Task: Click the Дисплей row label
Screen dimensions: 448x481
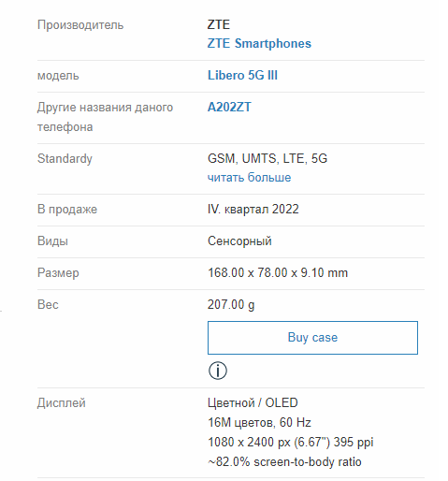Action: click(62, 403)
